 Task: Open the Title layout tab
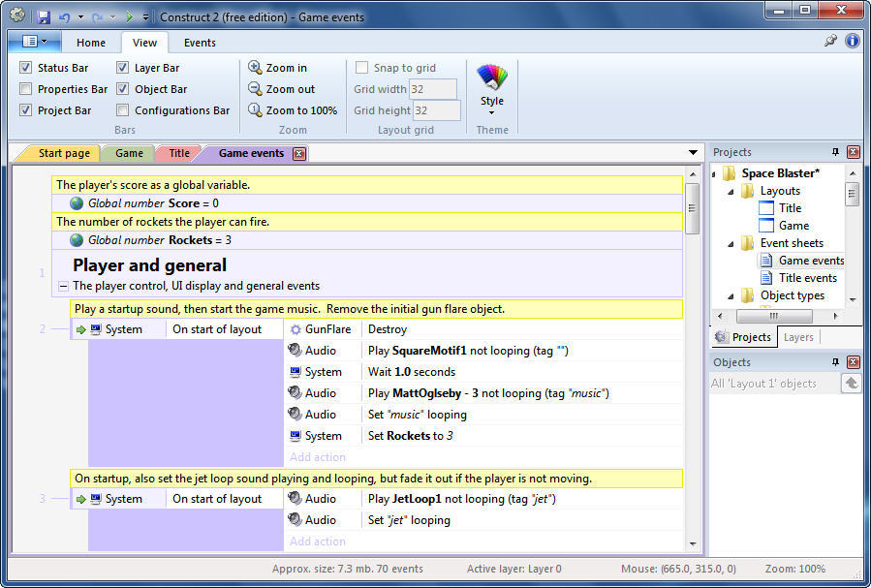tap(179, 153)
